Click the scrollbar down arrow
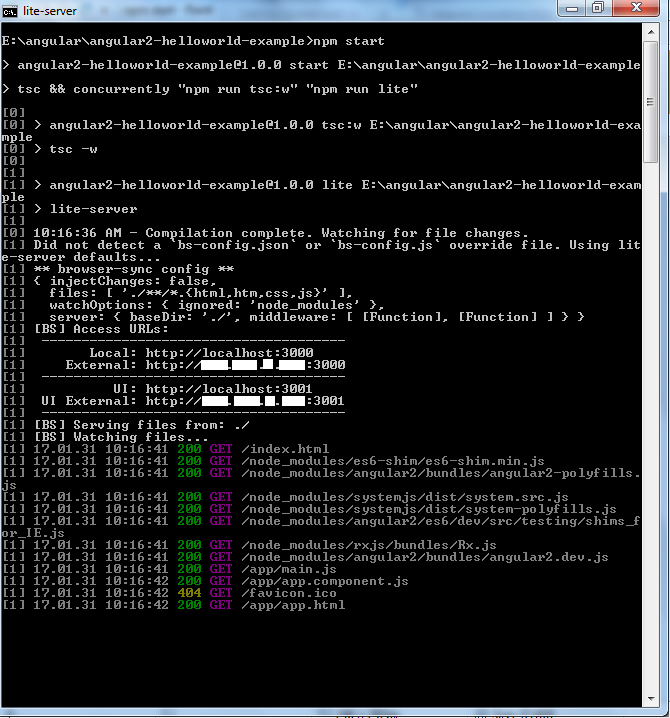Screen dimensions: 670x718 [x=650, y=699]
